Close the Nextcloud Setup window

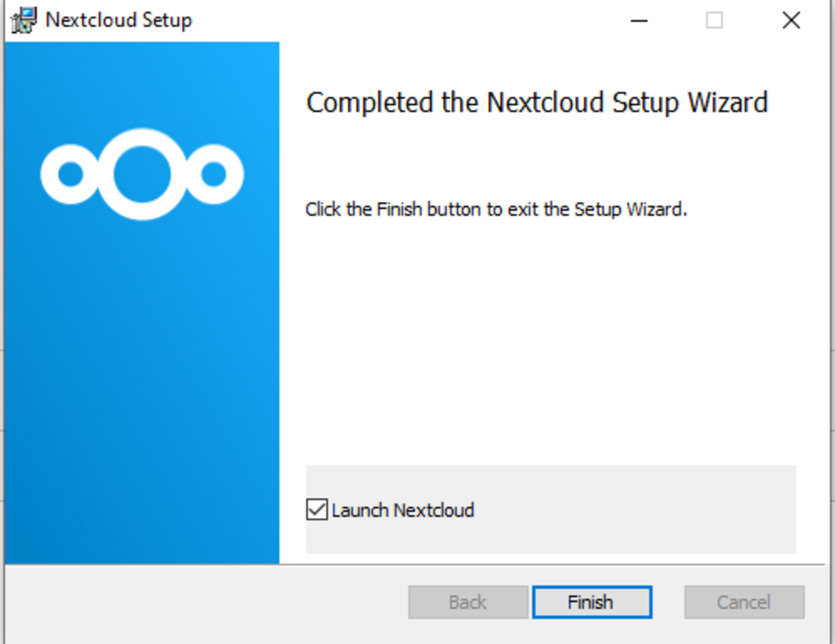[x=791, y=21]
